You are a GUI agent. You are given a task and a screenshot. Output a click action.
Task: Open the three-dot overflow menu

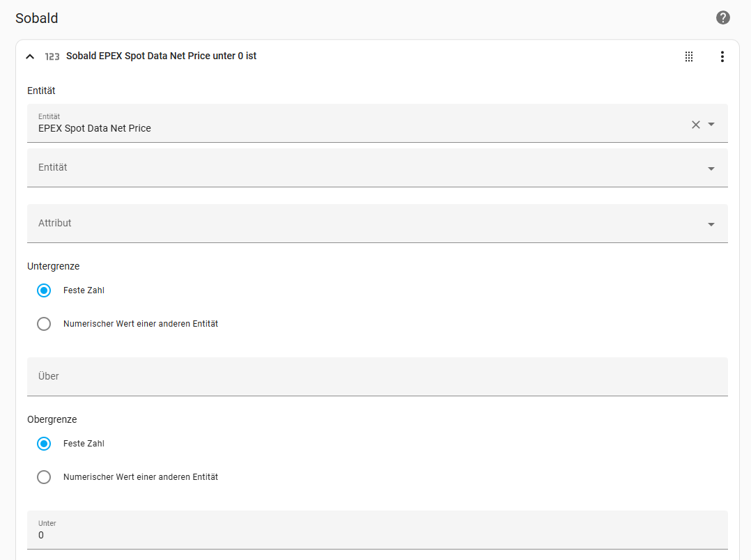722,56
